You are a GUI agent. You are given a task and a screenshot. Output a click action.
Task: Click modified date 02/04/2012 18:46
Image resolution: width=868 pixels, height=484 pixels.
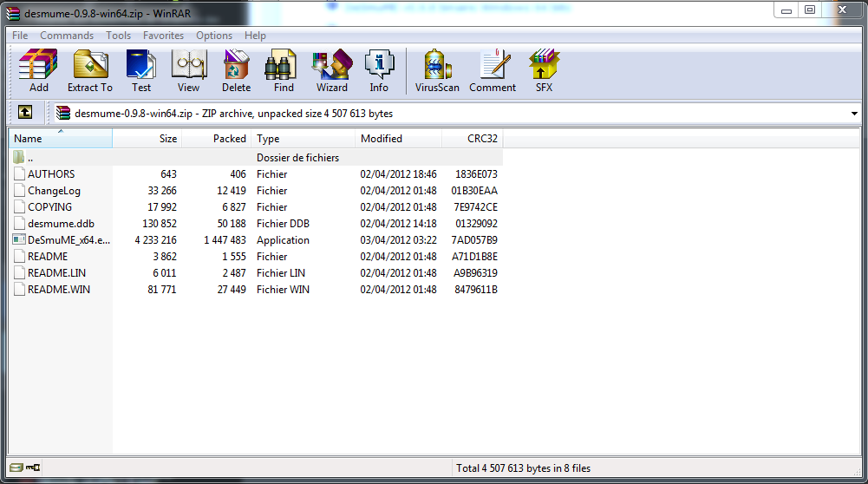399,174
